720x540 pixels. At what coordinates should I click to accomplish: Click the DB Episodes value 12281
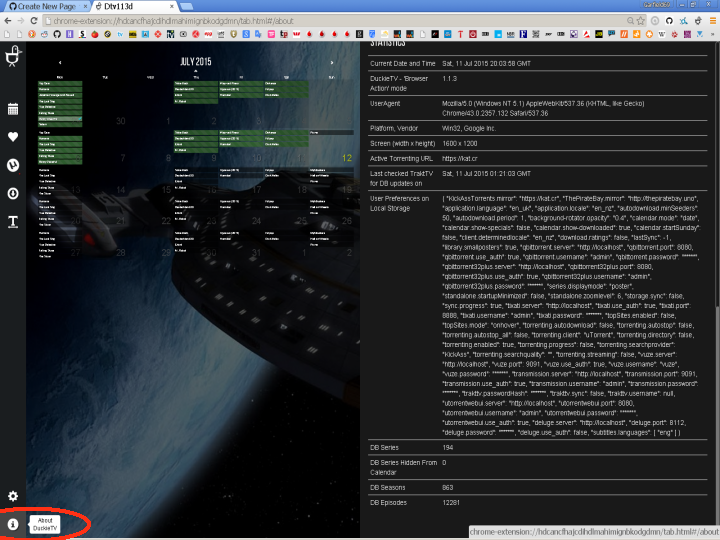(x=451, y=502)
